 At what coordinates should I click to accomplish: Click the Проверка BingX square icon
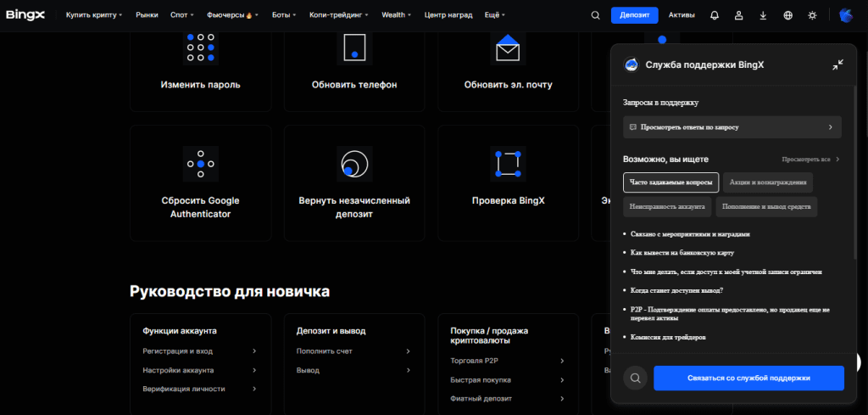pyautogui.click(x=509, y=164)
